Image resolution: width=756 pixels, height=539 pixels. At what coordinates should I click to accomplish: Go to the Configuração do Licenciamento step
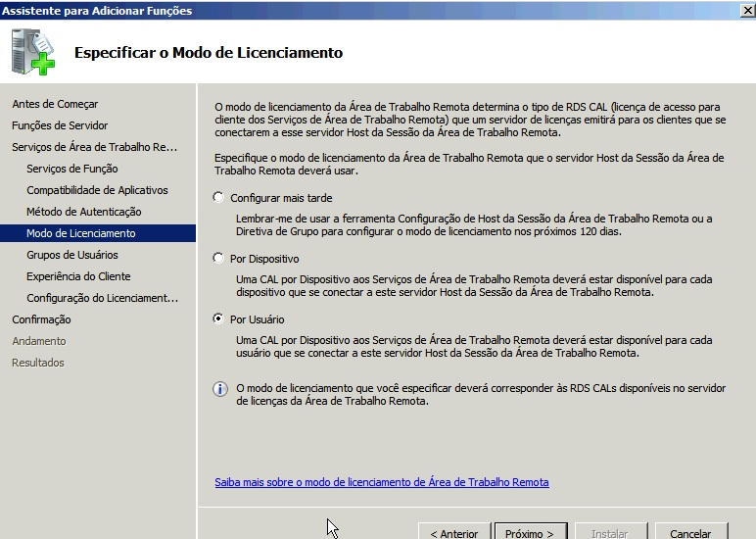pos(102,298)
